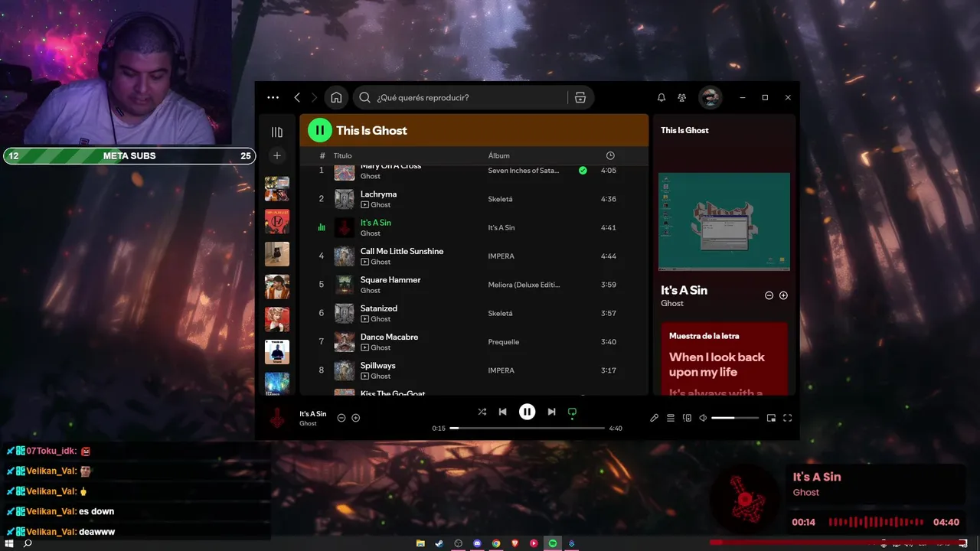The height and width of the screenshot is (551, 980).
Task: Open the This Is Ghost title in the right panel
Action: tap(684, 130)
